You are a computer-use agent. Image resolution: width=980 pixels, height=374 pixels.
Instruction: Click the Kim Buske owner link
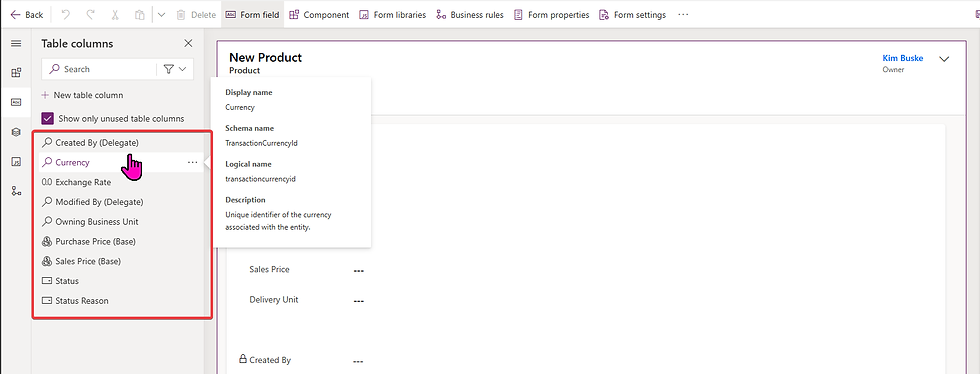[902, 58]
